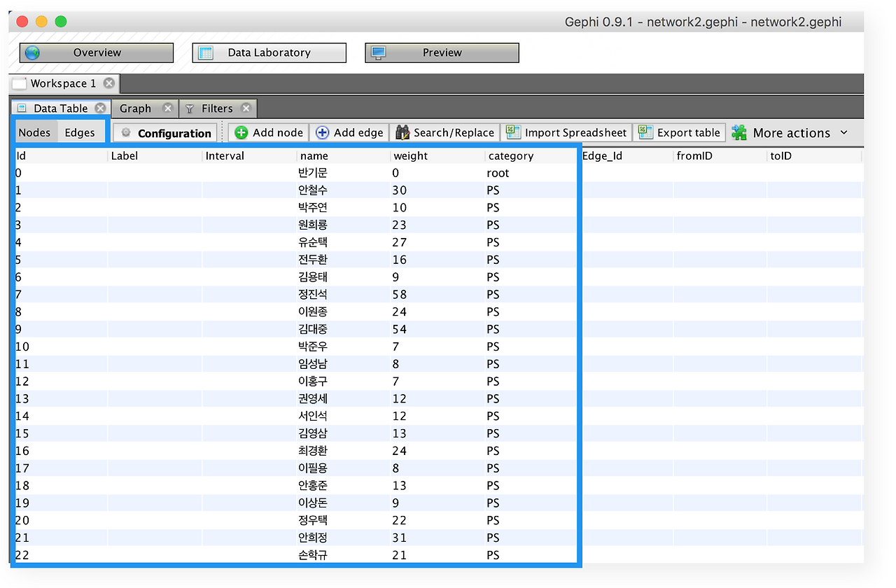The image size is (896, 588).
Task: Select the Data Table tab
Action: [x=60, y=108]
